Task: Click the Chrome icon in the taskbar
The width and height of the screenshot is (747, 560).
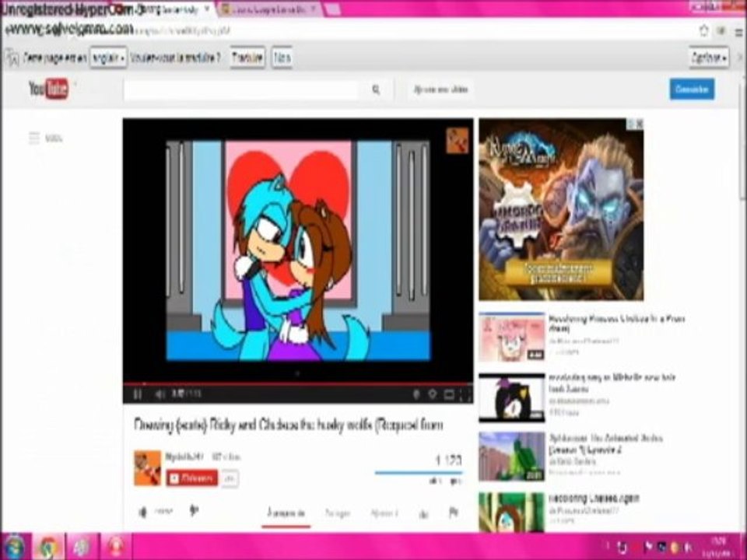Action: coord(47,547)
